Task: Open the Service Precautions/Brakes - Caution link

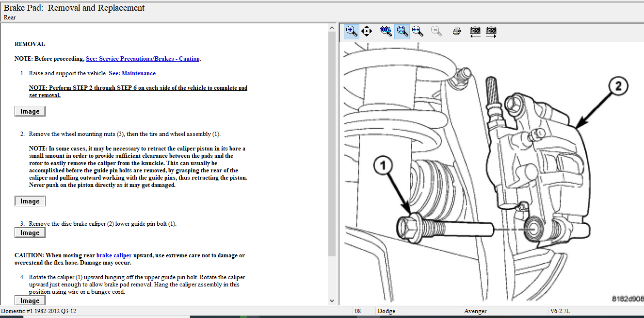Action: click(143, 59)
